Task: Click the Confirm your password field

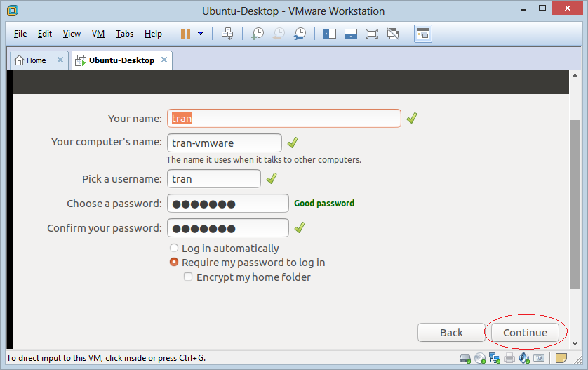Action: click(228, 228)
